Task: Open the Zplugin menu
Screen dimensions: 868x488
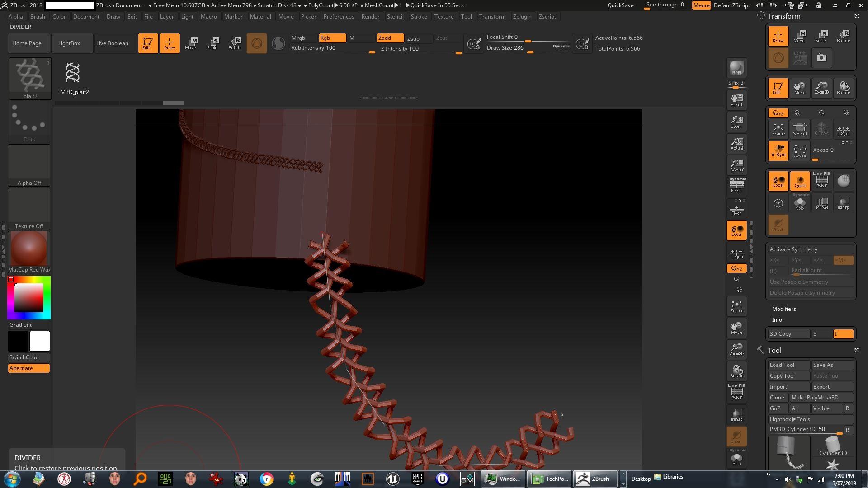Action: coord(522,17)
